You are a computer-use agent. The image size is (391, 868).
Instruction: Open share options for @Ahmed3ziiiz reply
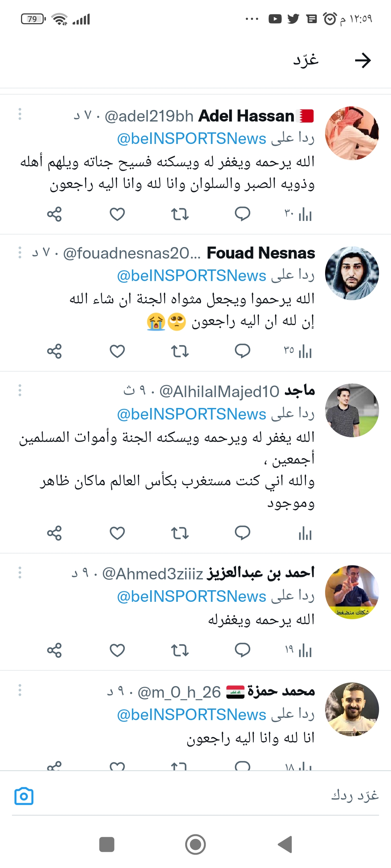(x=54, y=650)
